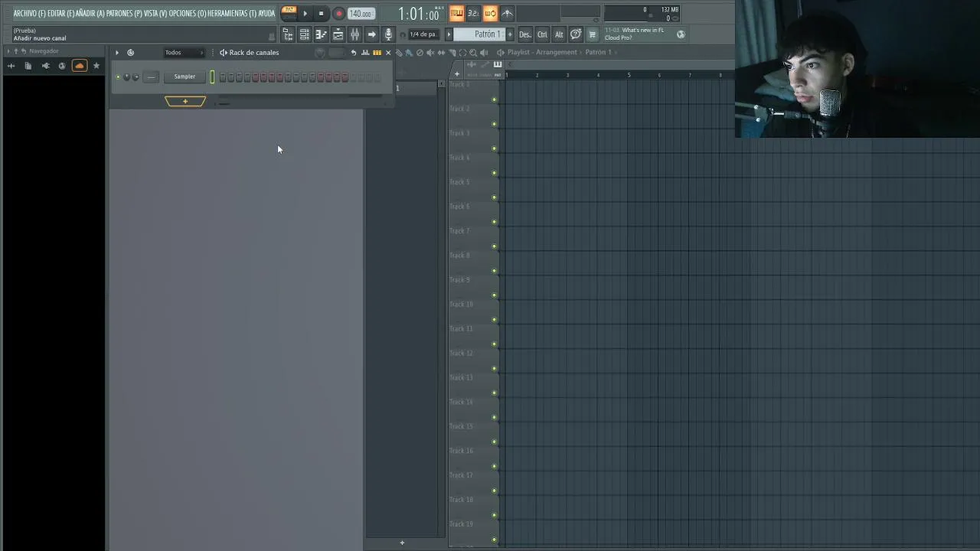Click the metronome icon
The image size is (980, 551).
tap(507, 13)
